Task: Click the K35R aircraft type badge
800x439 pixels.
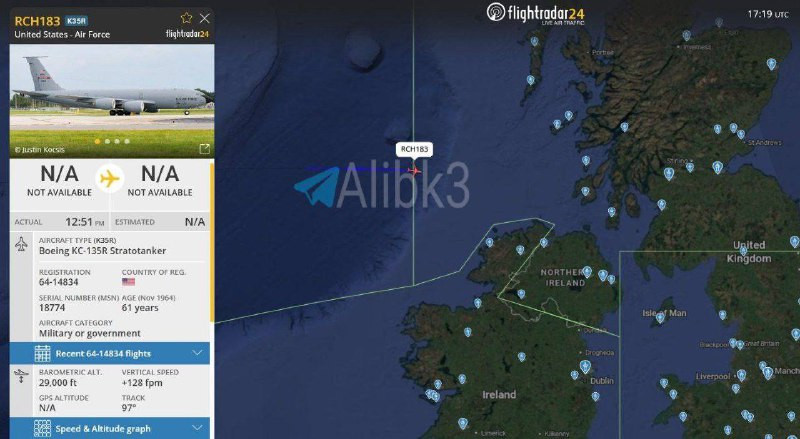Action: click(77, 21)
